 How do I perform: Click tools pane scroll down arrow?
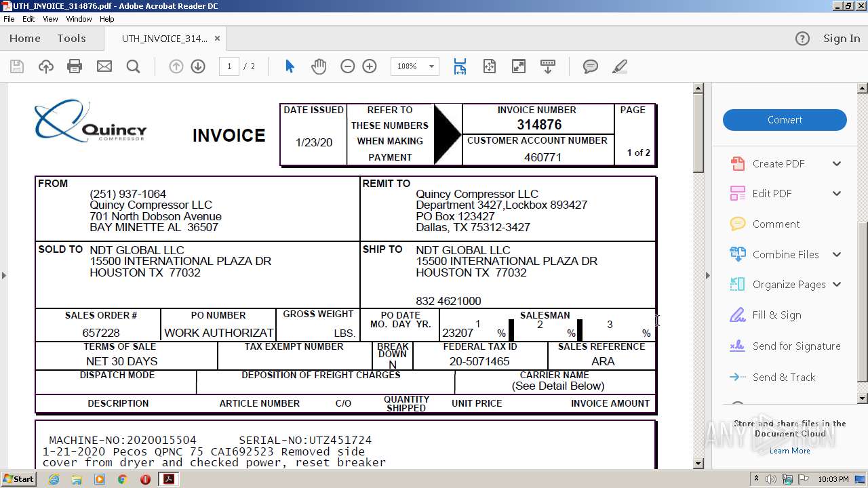pos(863,399)
